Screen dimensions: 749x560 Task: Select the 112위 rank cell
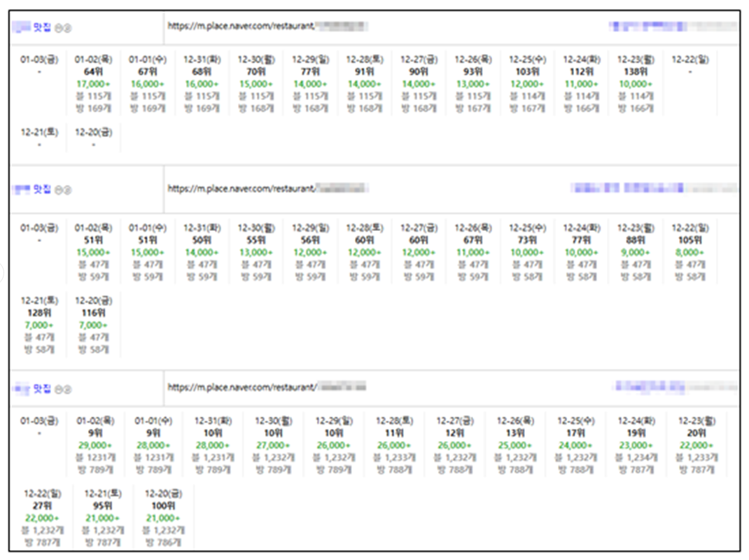(581, 71)
